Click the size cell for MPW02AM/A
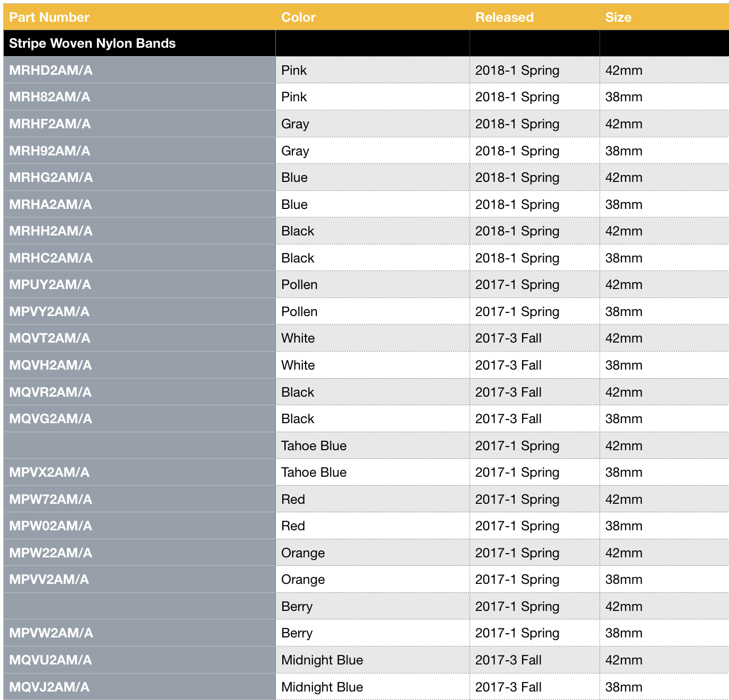 (x=624, y=526)
